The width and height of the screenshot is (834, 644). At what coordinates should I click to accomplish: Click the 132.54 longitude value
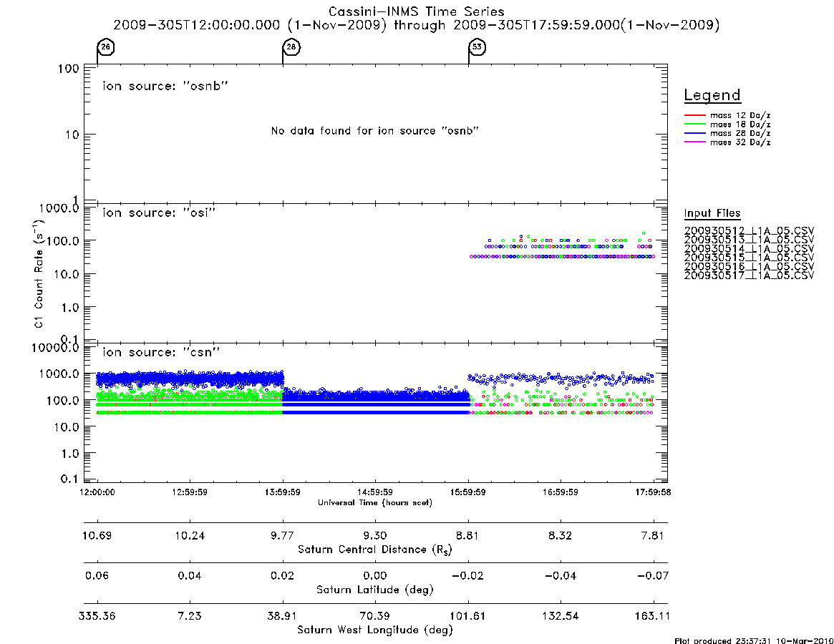click(560, 616)
